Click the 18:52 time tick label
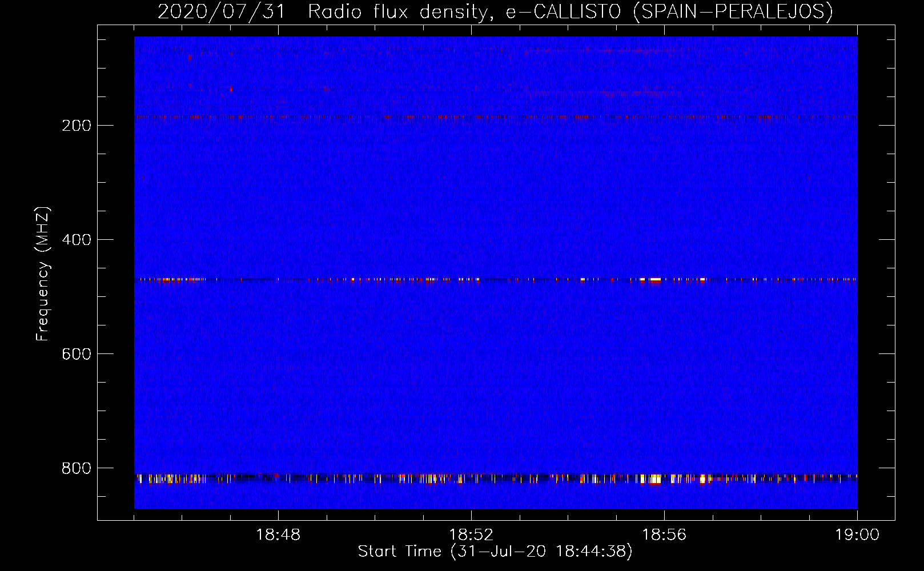The image size is (924, 571). click(471, 535)
